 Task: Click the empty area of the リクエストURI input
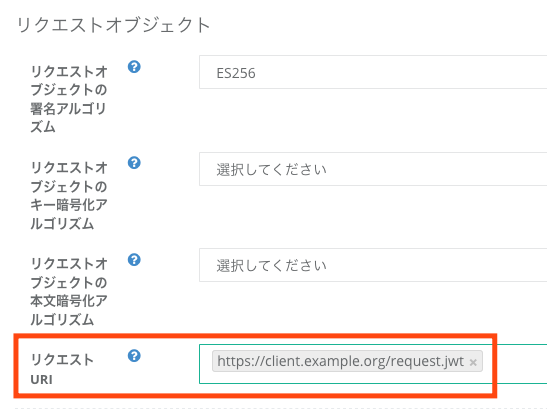[x=516, y=364]
